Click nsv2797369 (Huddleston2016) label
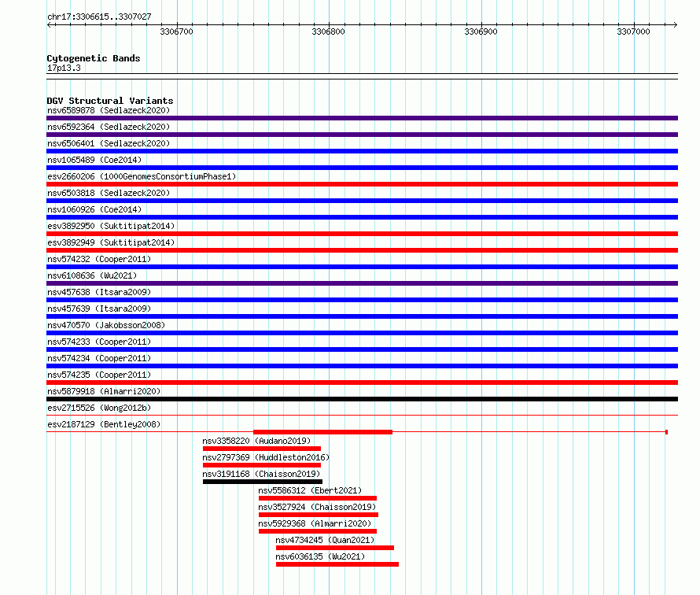This screenshot has height=595, width=700. click(266, 457)
